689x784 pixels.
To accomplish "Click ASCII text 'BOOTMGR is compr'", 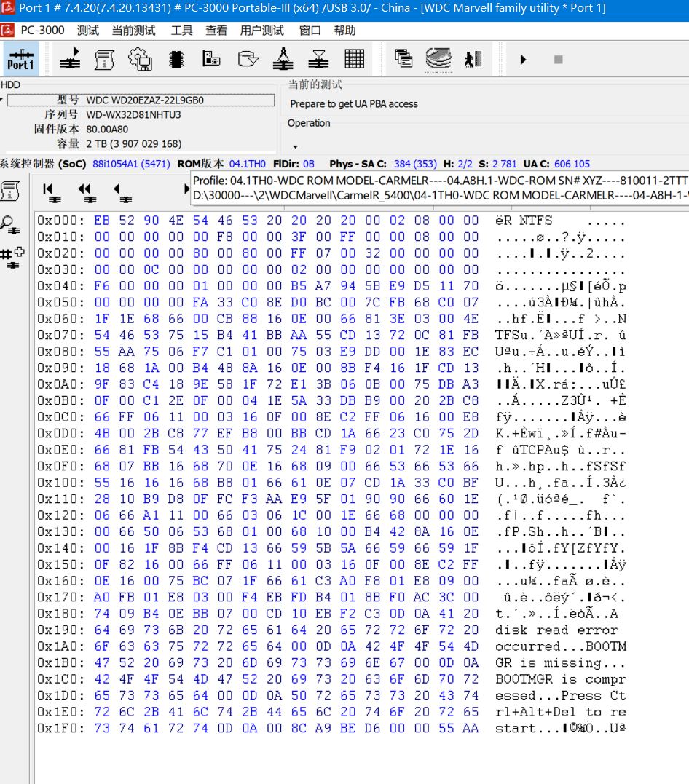I will pos(560,679).
